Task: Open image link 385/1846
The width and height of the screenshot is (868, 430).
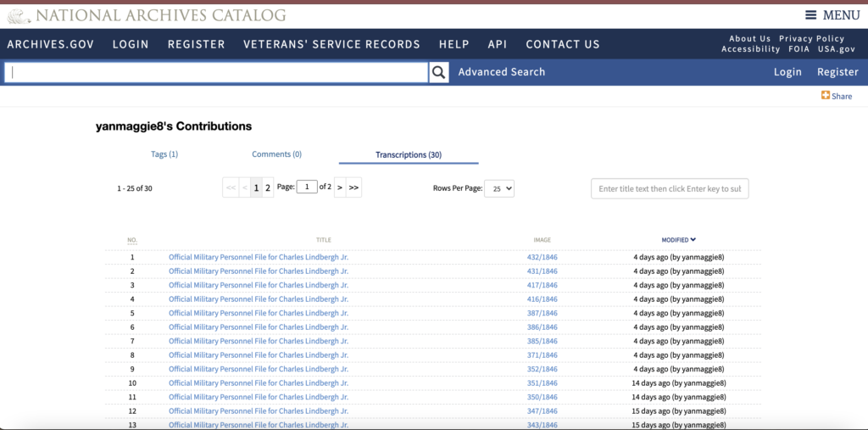Action: 542,341
